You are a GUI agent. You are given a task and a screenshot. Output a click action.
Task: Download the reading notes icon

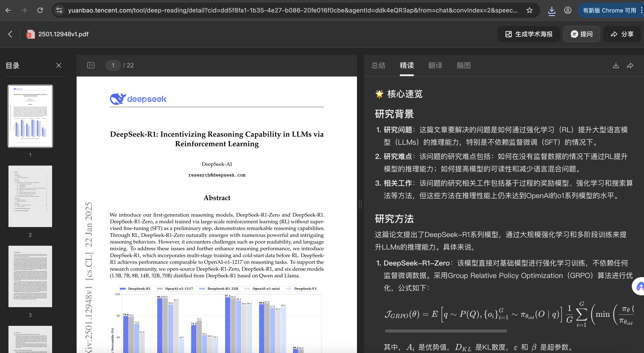(x=616, y=65)
